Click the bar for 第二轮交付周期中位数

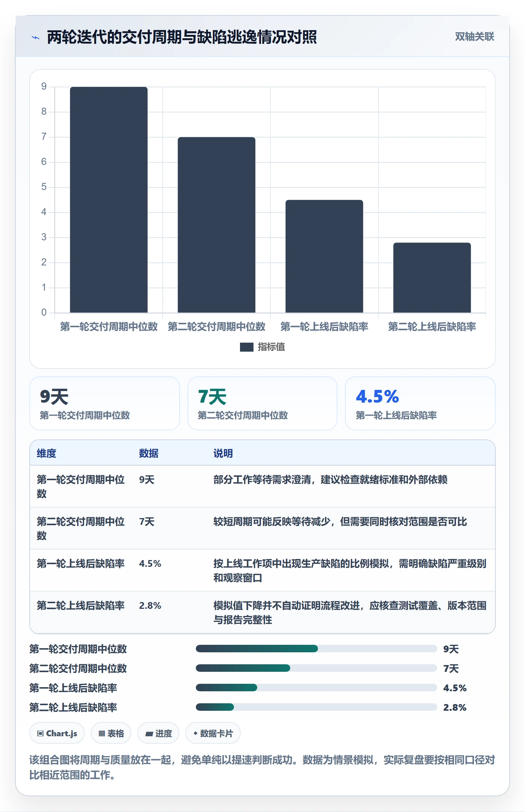pos(216,225)
